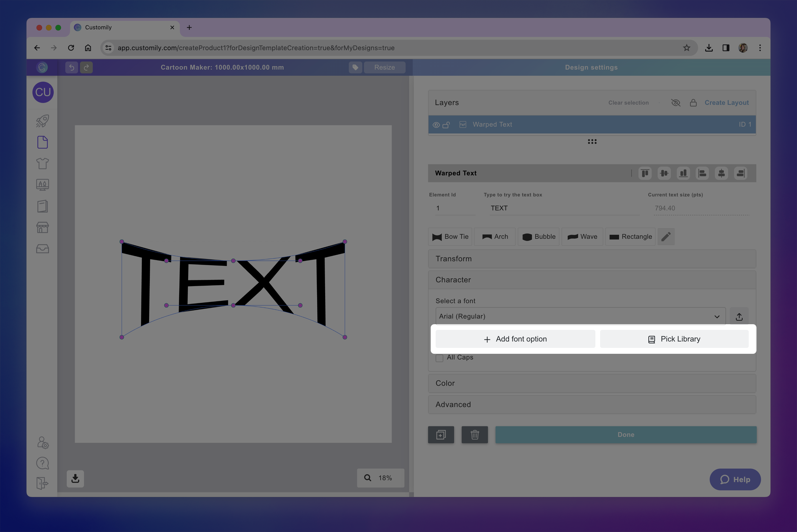Expand the Advanced section
This screenshot has width=797, height=532.
tap(592, 404)
